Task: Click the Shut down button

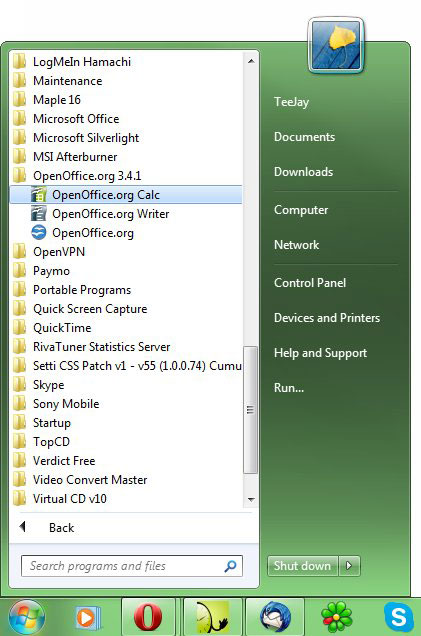Action: click(x=303, y=565)
